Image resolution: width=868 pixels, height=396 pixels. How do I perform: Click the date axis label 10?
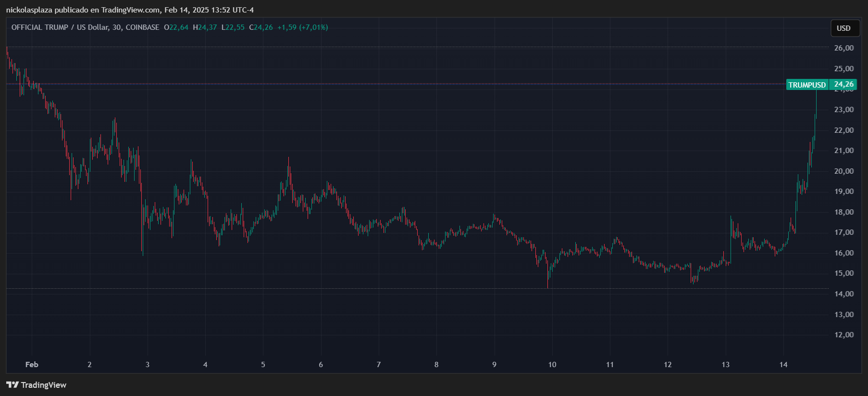pyautogui.click(x=552, y=365)
